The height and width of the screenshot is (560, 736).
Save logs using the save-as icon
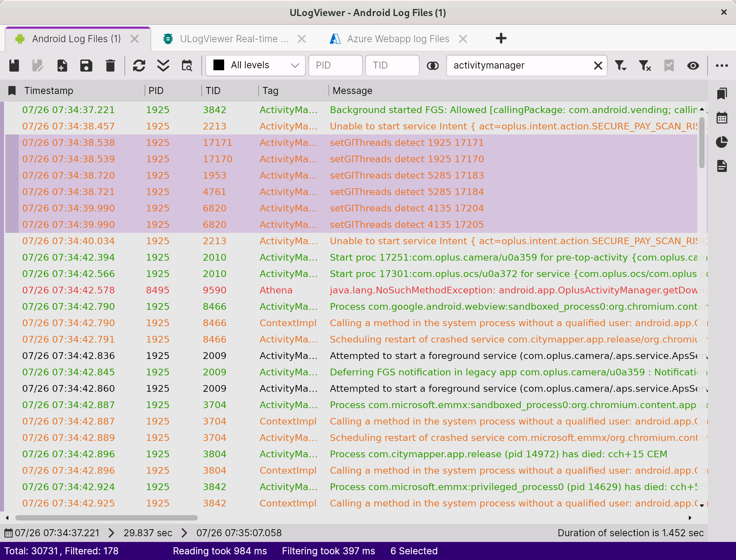[x=86, y=66]
